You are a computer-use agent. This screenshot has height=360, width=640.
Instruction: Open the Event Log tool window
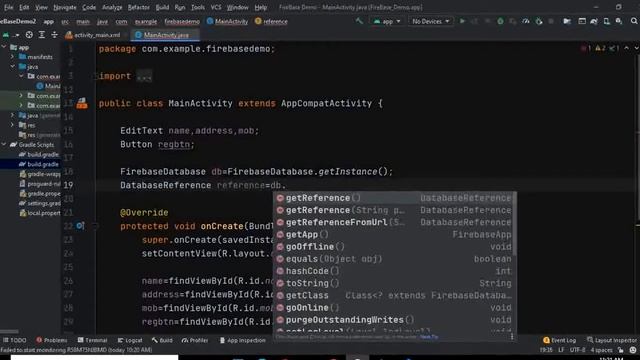click(559, 340)
